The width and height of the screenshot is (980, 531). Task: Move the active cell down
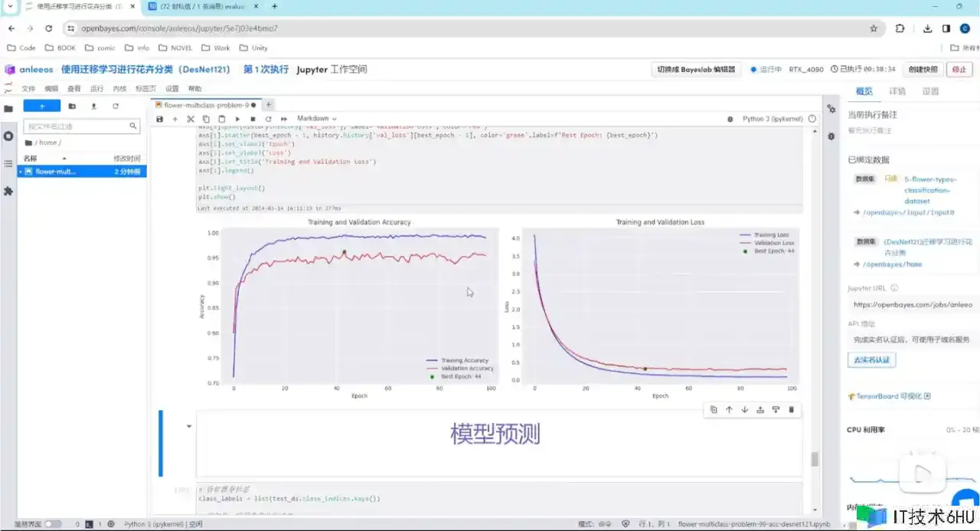click(x=744, y=410)
